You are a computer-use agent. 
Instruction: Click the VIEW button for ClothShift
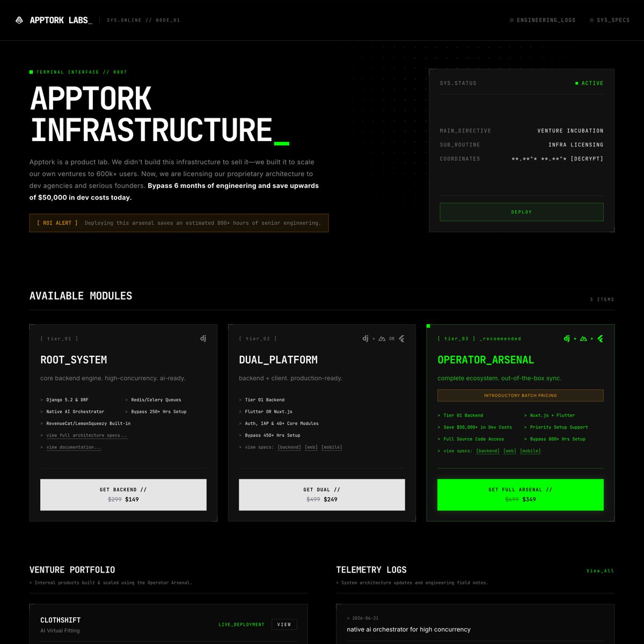[284, 625]
